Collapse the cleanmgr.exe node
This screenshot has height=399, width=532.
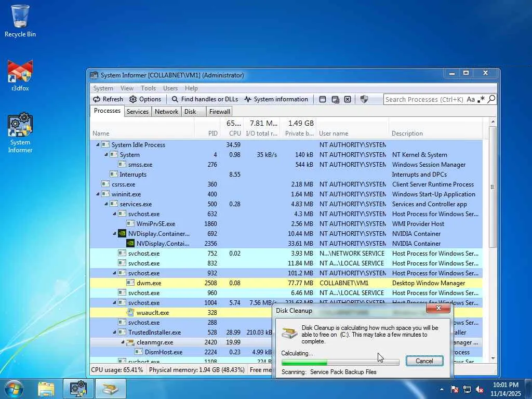(x=123, y=342)
